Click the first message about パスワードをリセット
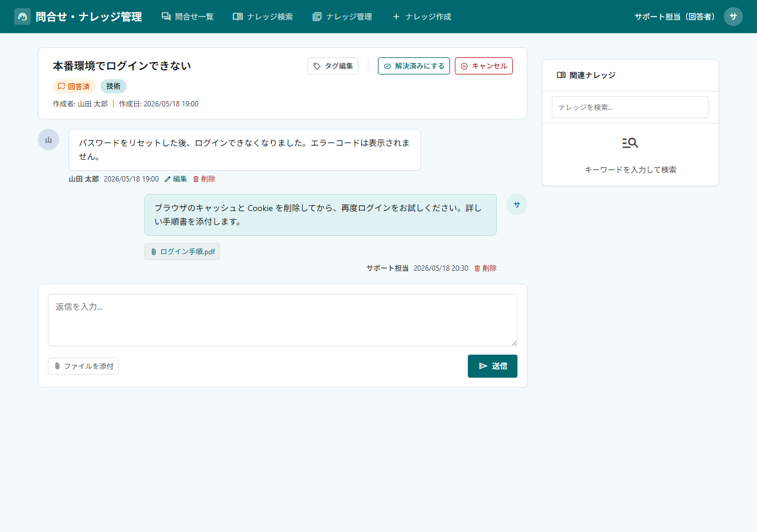The image size is (757, 532). click(x=245, y=150)
